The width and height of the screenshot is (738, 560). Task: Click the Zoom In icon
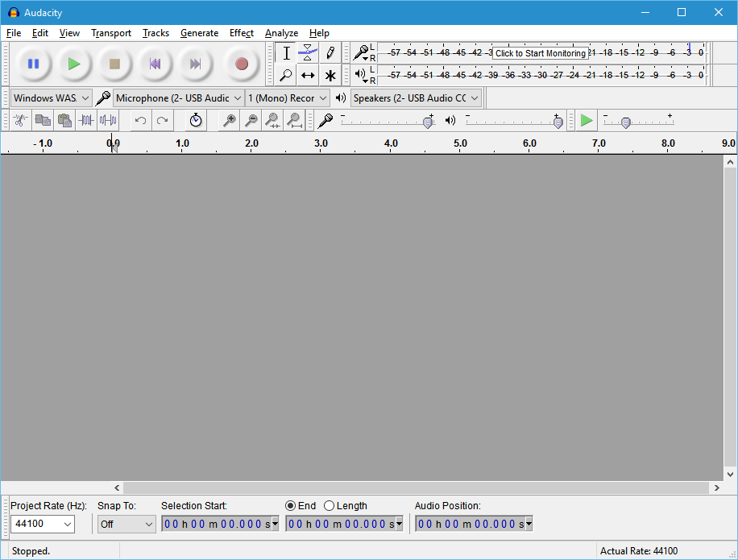pyautogui.click(x=229, y=121)
